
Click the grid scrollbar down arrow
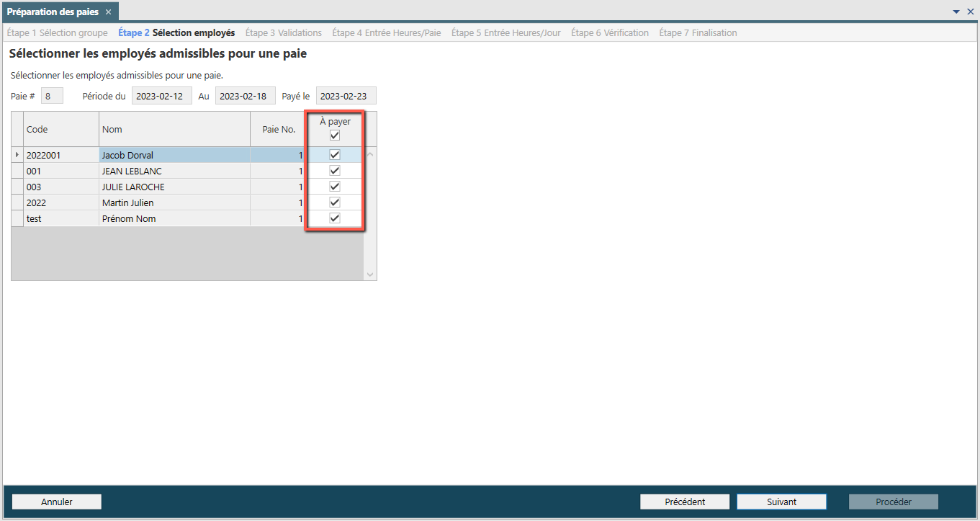click(370, 274)
